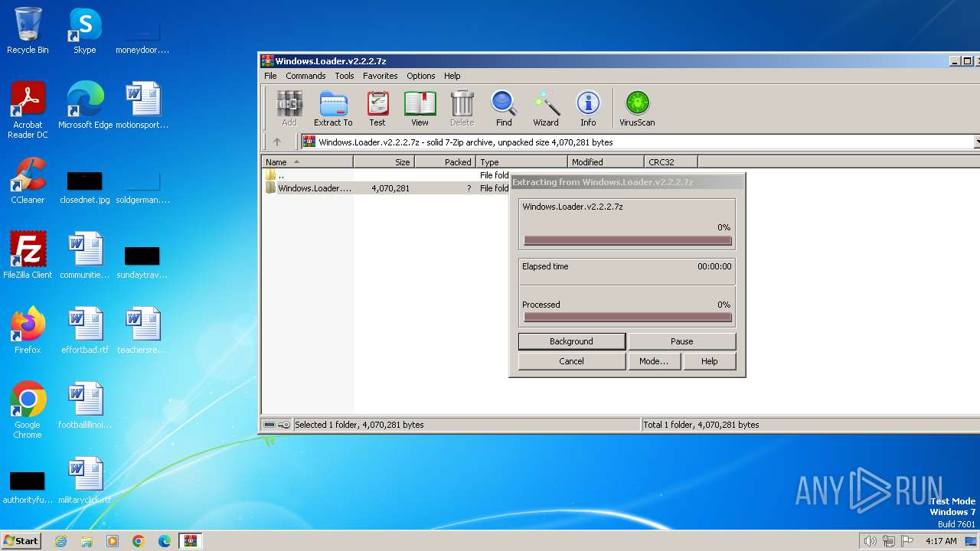Image resolution: width=980 pixels, height=551 pixels.
Task: Click the Start button
Action: [21, 540]
